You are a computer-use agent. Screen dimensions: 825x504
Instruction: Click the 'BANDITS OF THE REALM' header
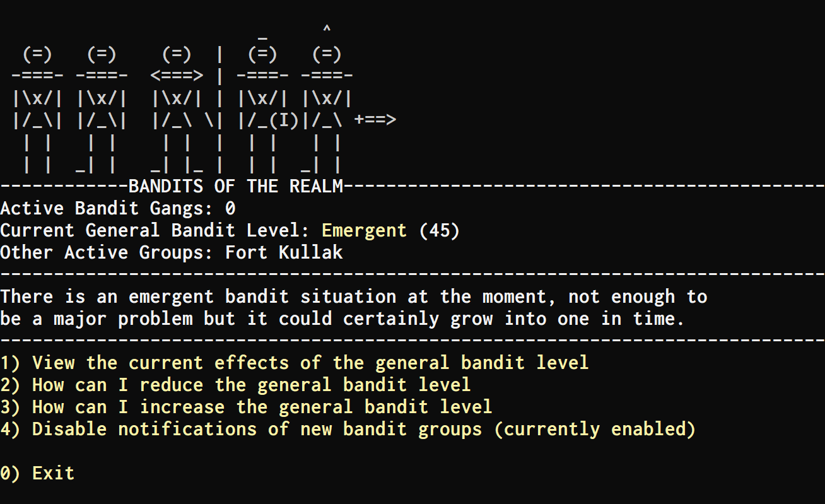pyautogui.click(x=235, y=187)
